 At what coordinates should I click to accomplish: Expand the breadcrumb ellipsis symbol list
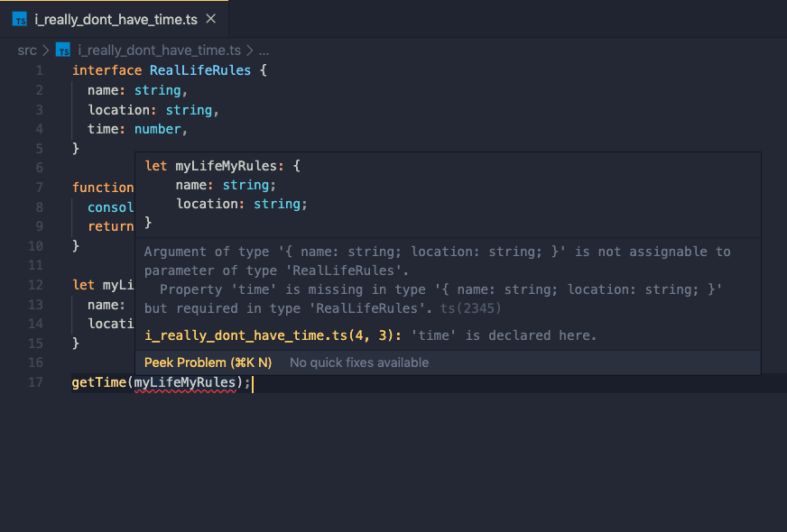(264, 50)
